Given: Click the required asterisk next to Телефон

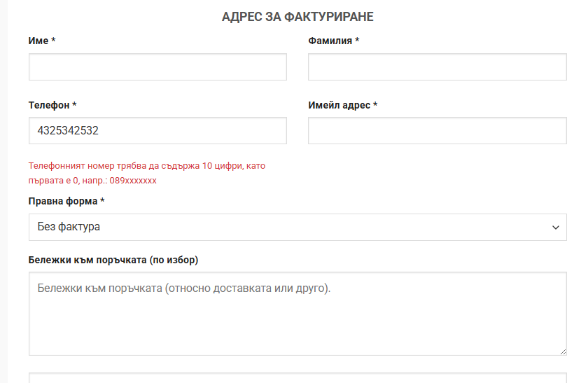Looking at the screenshot, I should 74,105.
